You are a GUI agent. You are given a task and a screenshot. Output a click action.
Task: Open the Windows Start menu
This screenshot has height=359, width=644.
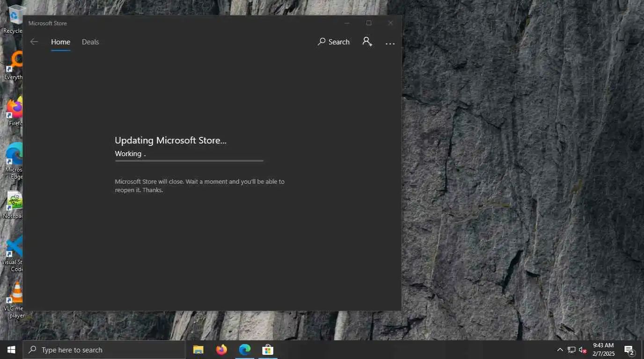11,350
